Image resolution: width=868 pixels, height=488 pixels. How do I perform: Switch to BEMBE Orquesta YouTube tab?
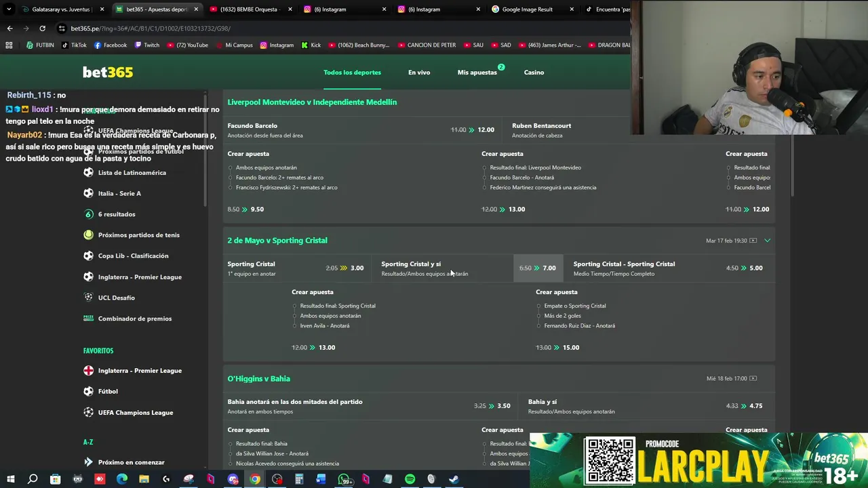coord(250,9)
